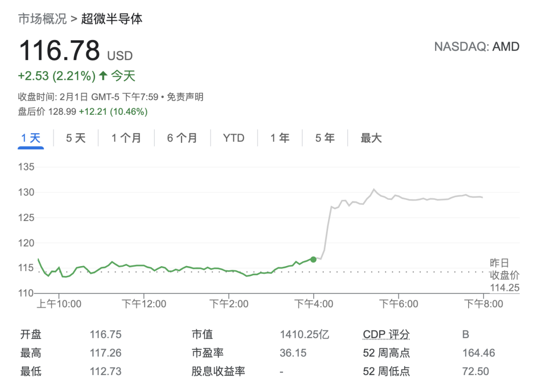This screenshot has width=549, height=392.
Task: Select the 1 年 time range tab
Action: [280, 138]
